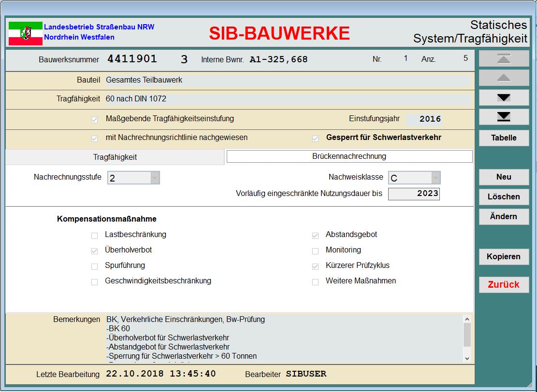Enable the Geschwindigkeitsbeschränkung checkbox
537x392 pixels.
point(95,282)
